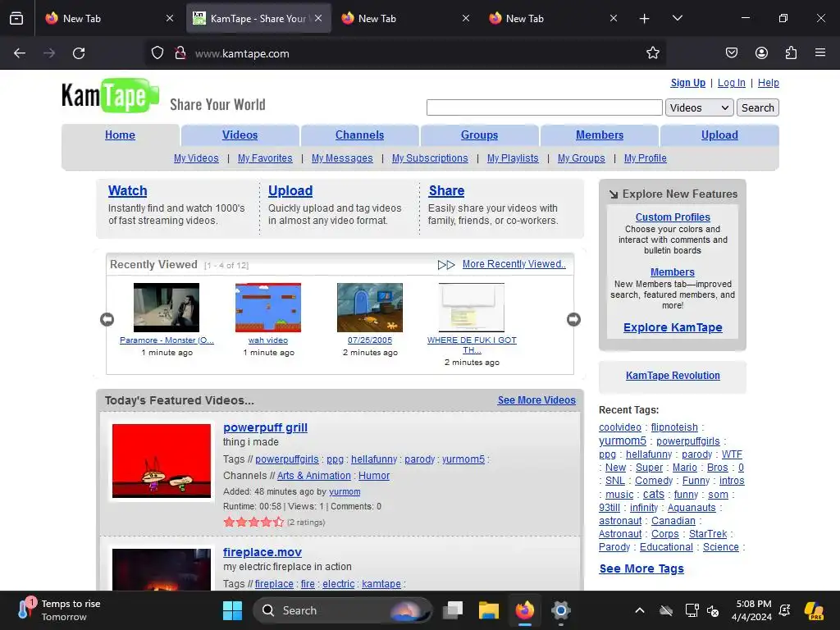Switch to the Videos navigation tab

240,135
